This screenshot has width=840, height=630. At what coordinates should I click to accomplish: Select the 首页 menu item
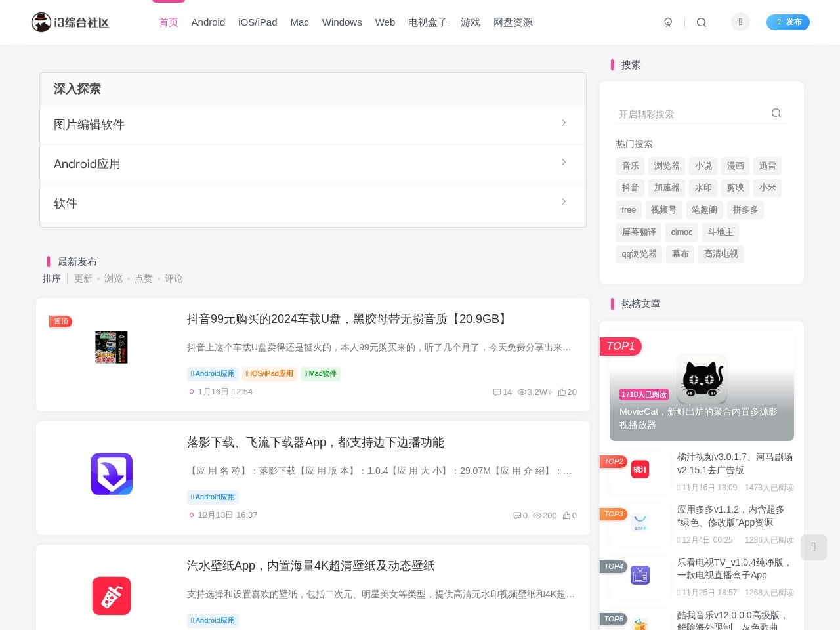coord(168,22)
